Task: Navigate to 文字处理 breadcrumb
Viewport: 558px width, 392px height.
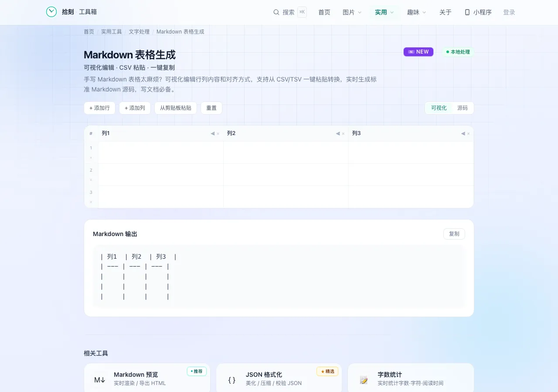Action: (x=139, y=32)
